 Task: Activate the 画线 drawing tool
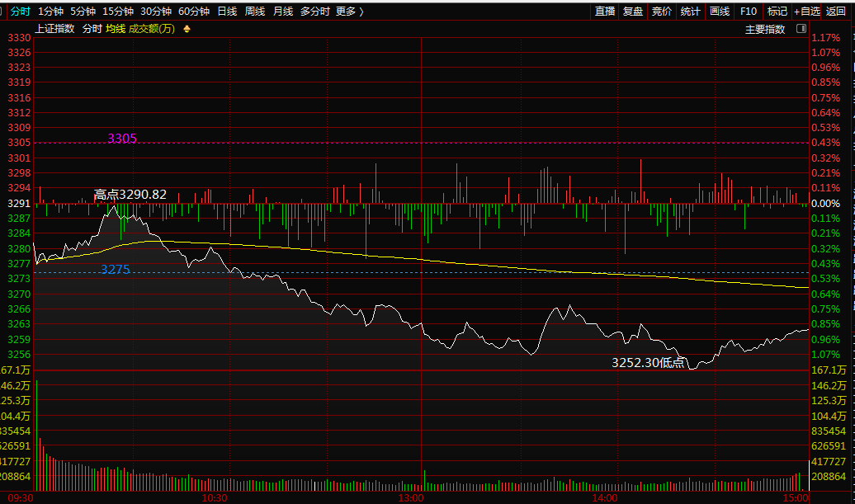tap(720, 11)
